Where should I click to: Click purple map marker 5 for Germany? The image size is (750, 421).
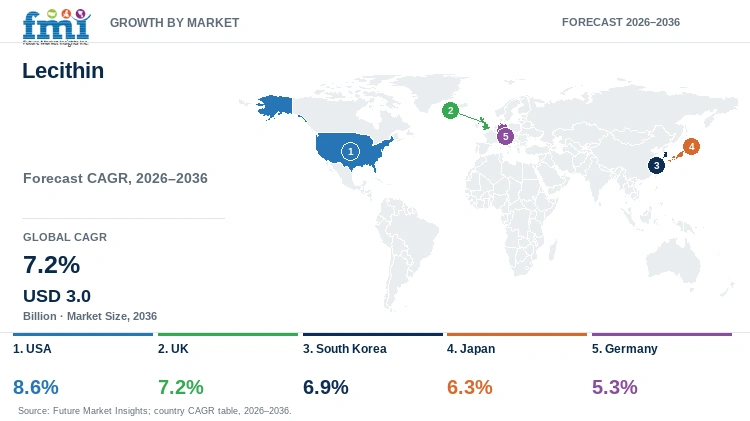[x=505, y=136]
